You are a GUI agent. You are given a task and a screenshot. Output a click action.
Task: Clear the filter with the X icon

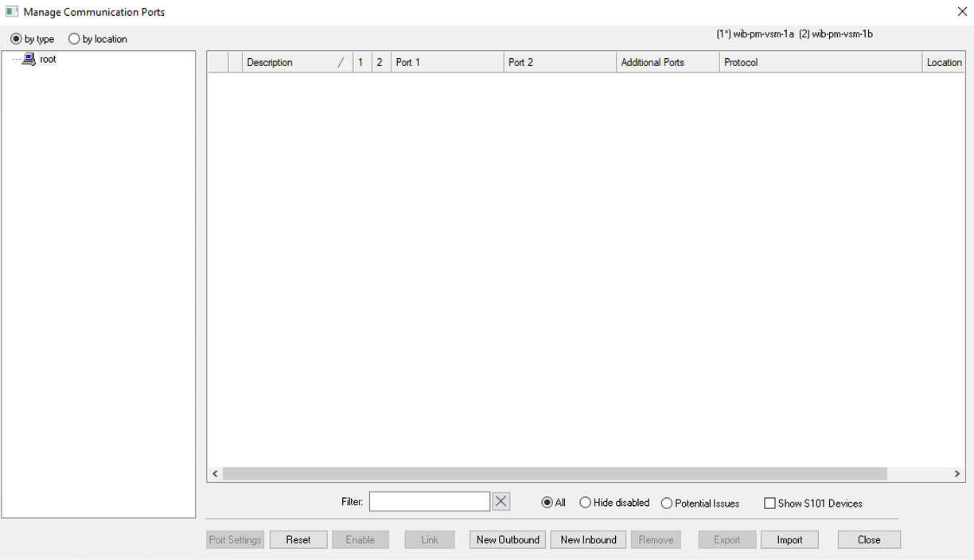click(x=501, y=502)
